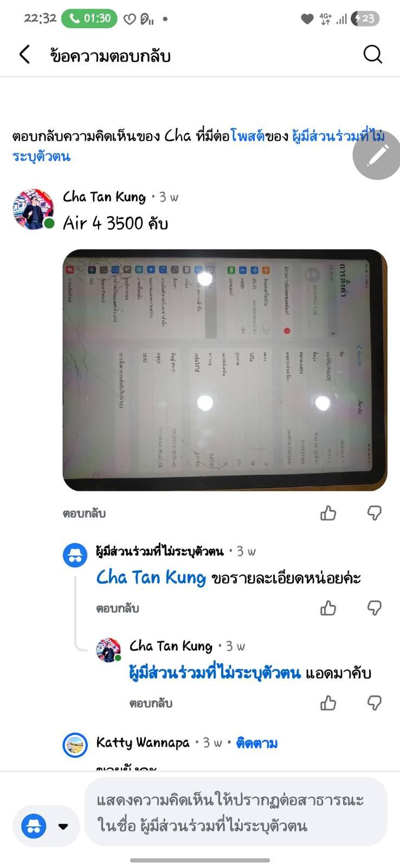Like the แอดมาคับ reply
Screen dimensions: 400x868
pyautogui.click(x=328, y=703)
